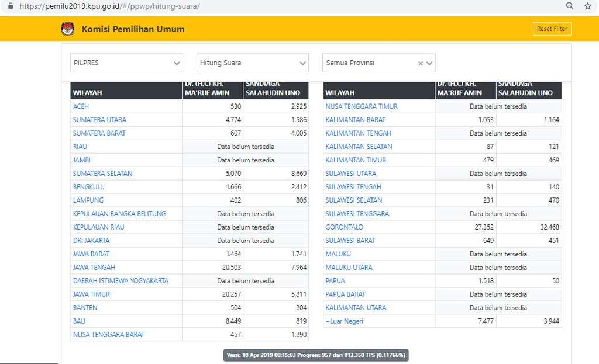Screen dimensions: 599x364
Task: Click the Versi progress status badge
Action: click(x=316, y=355)
